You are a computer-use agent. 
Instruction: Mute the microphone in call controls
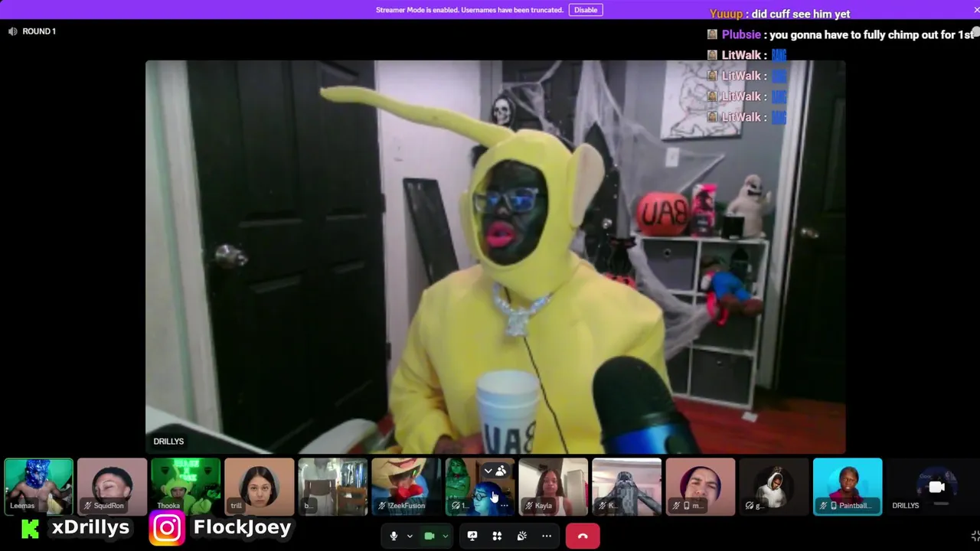tap(394, 536)
